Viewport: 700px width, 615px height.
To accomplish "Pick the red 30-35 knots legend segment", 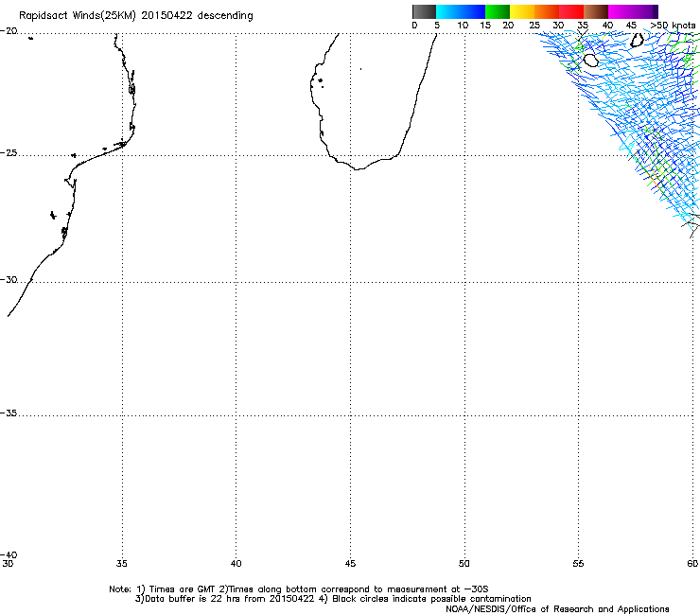I will pos(571,11).
